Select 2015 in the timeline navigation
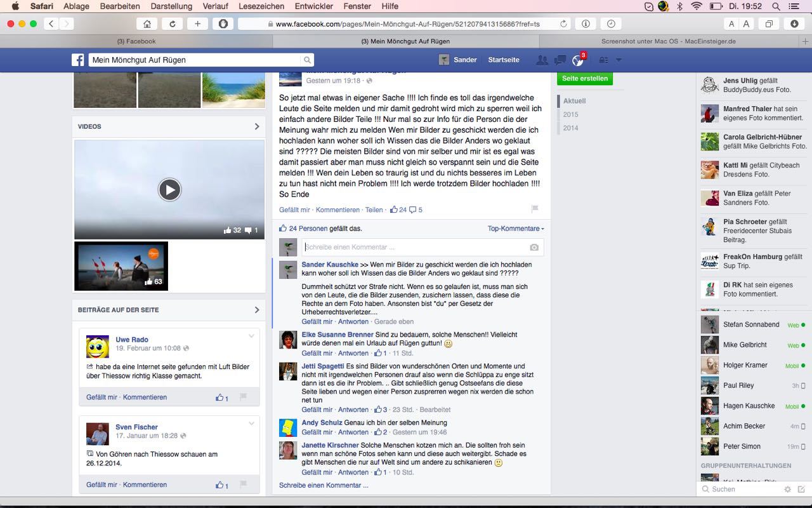The image size is (812, 508). click(571, 115)
